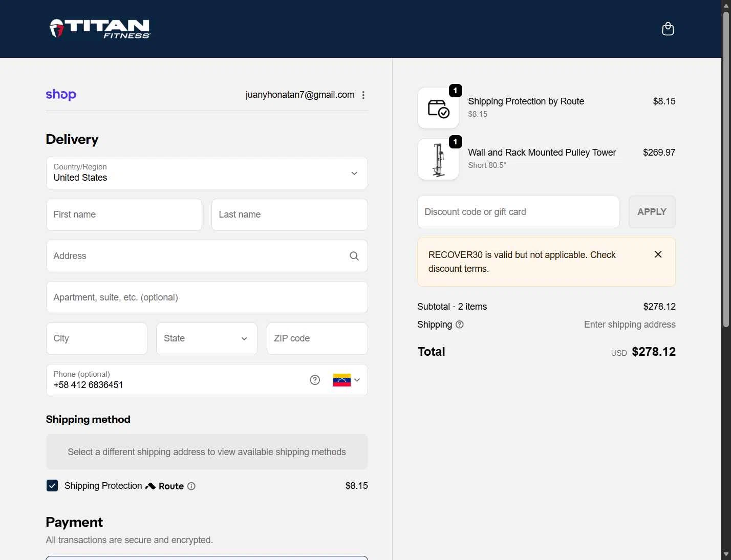Click the scrollbar down arrow
731x560 pixels.
(x=726, y=554)
